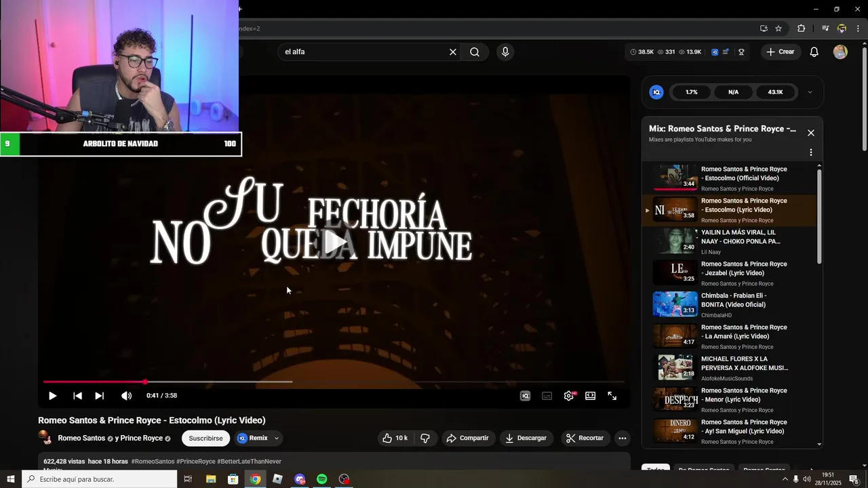Dislike the video
Viewport: 868px width, 488px height.
[x=425, y=439]
